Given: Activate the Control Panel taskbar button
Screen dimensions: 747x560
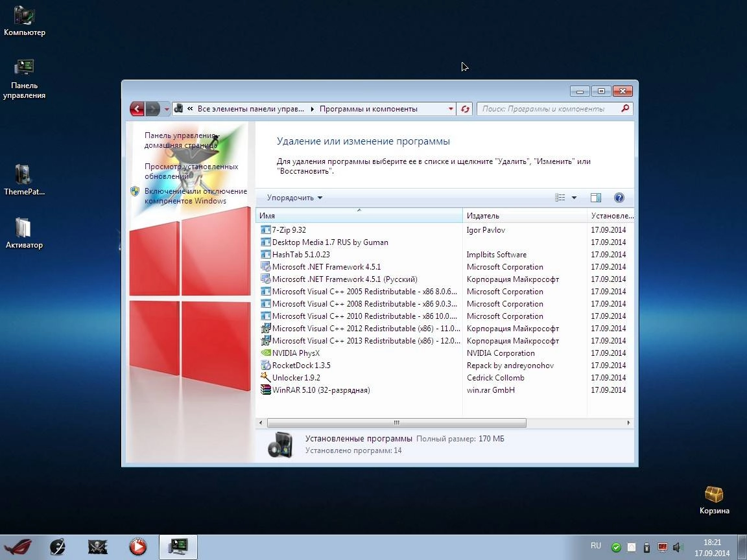Looking at the screenshot, I should pos(178,546).
